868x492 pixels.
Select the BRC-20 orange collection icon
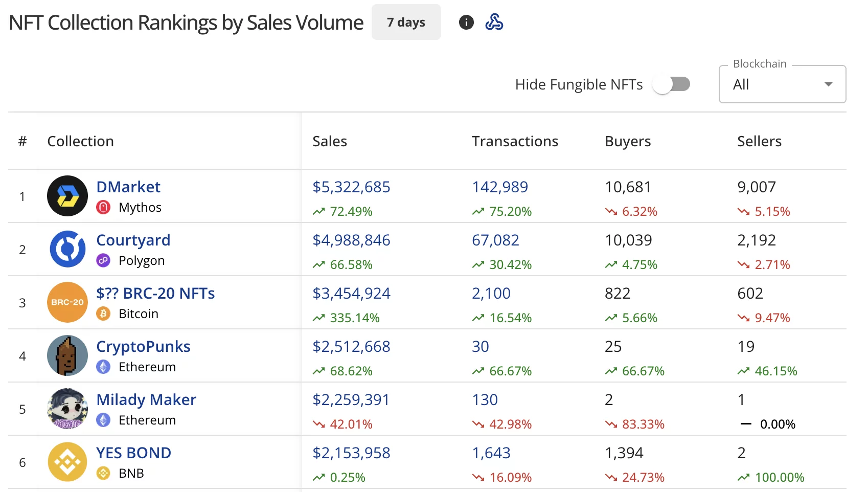pyautogui.click(x=67, y=302)
